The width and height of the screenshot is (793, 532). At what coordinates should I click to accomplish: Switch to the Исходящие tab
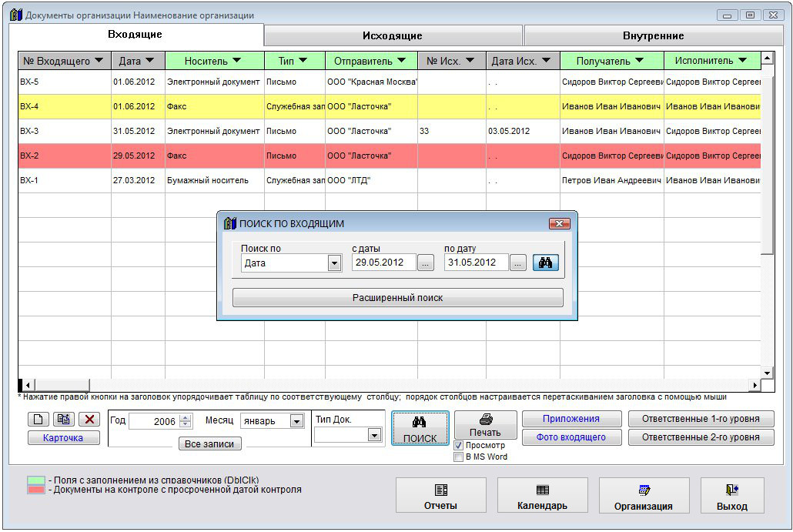pyautogui.click(x=393, y=35)
